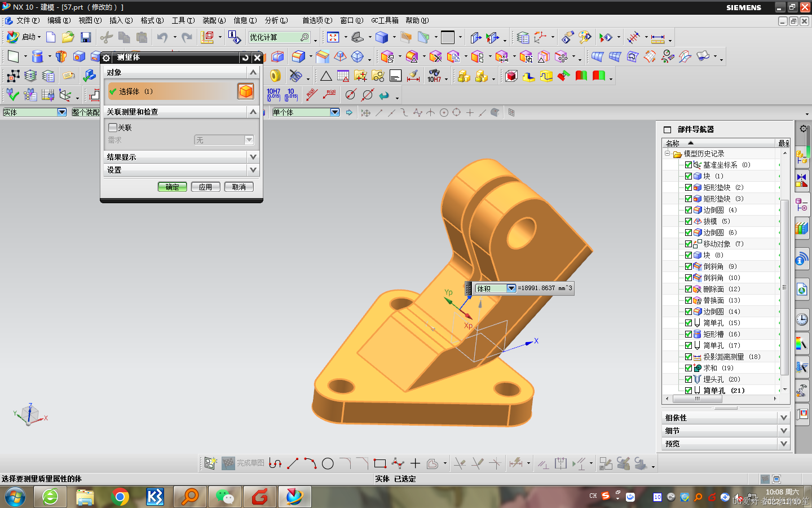Click the New file icon
Viewport: 812px width, 508px height.
pyautogui.click(x=51, y=37)
